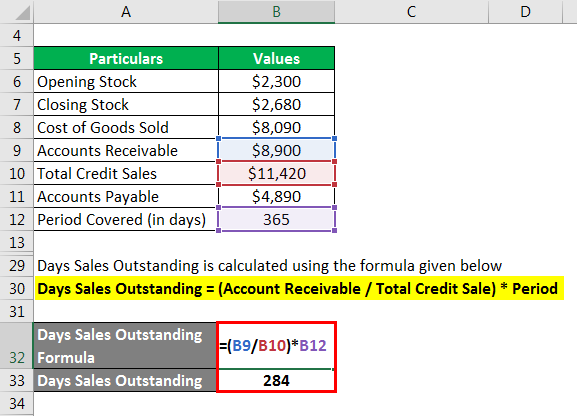The height and width of the screenshot is (416, 577).
Task: Select column C header
Action: coord(411,12)
